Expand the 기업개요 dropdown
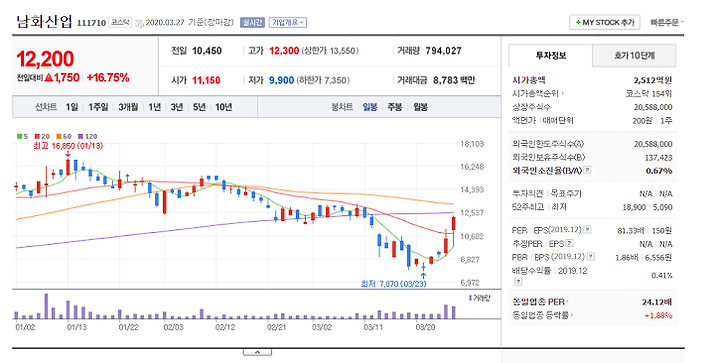Screen dimensions: 720x363 point(287,22)
